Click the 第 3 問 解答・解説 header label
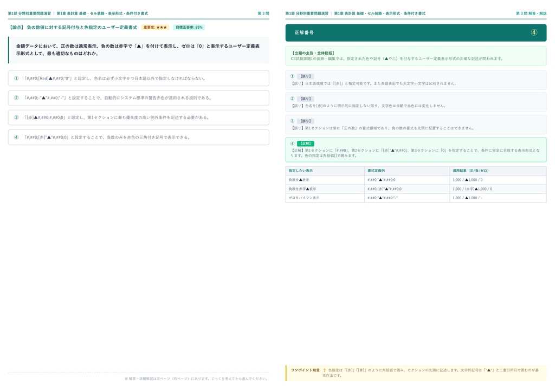This screenshot has width=555, height=392. 531,14
